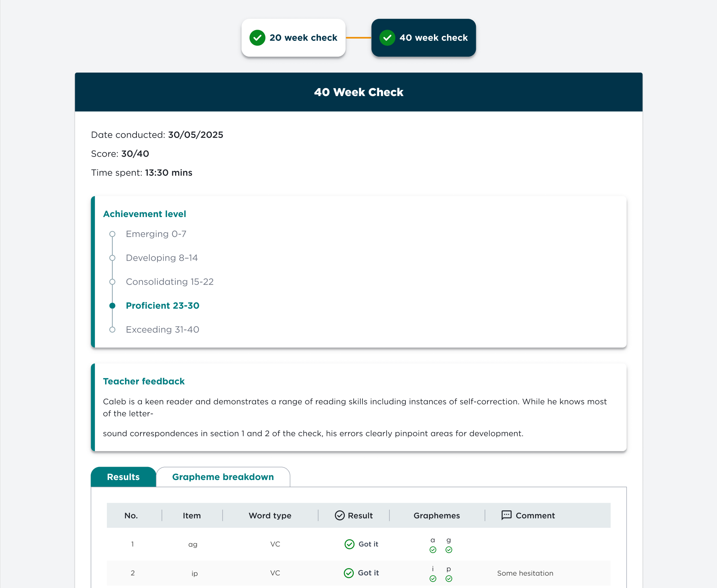Select the Exceeding 31-40 level marker

(112, 329)
